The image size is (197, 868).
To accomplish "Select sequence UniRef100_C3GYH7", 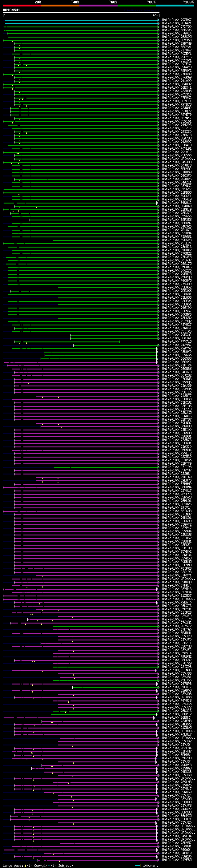I will pos(176,470).
